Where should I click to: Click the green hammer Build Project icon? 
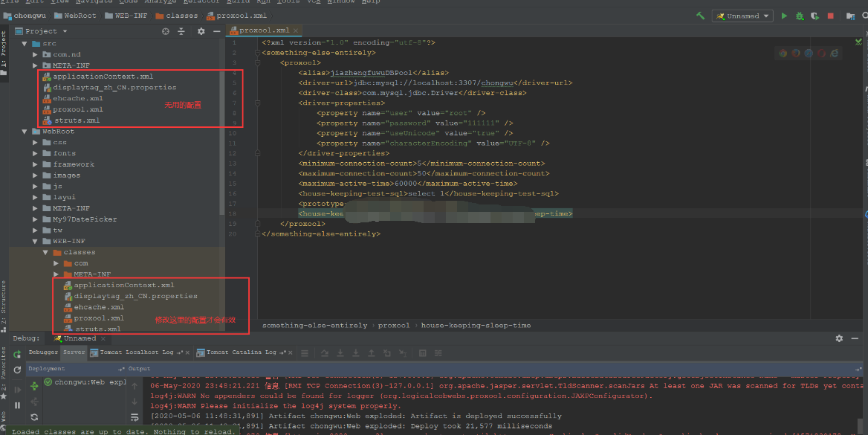[700, 16]
